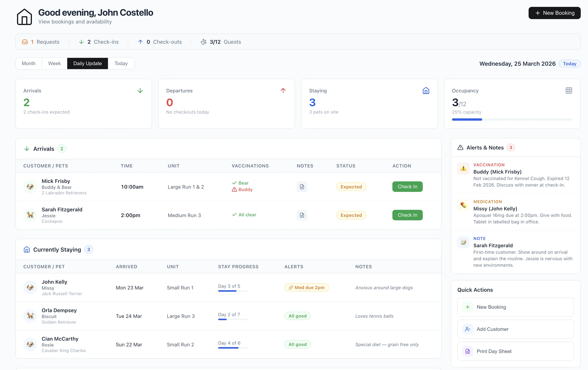Expand the Currently Staying section
Viewport: 588px width, 370px height.
(x=57, y=249)
